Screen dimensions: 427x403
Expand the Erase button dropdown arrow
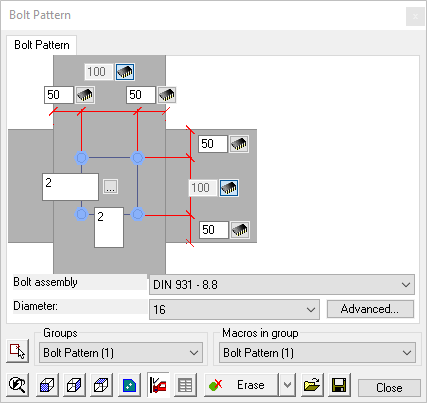pyautogui.click(x=287, y=385)
